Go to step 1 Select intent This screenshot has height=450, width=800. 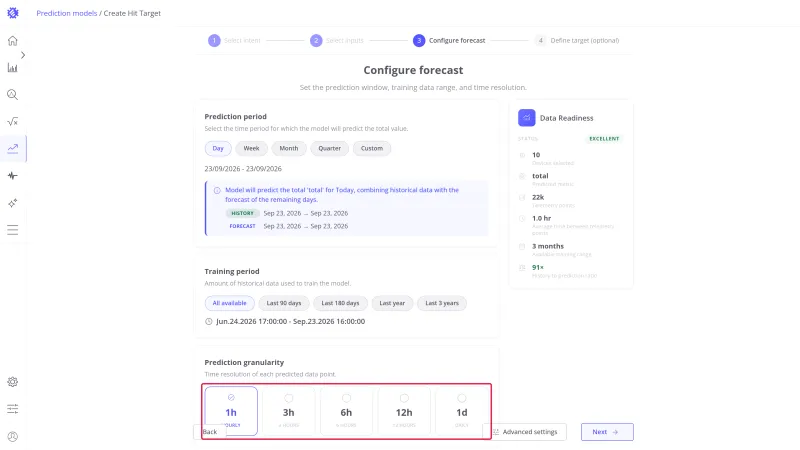coord(234,40)
